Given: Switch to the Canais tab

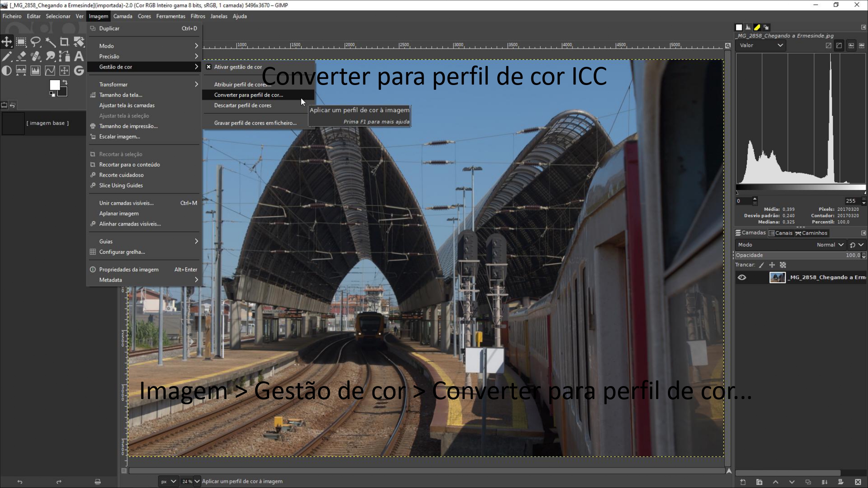Looking at the screenshot, I should coord(781,233).
